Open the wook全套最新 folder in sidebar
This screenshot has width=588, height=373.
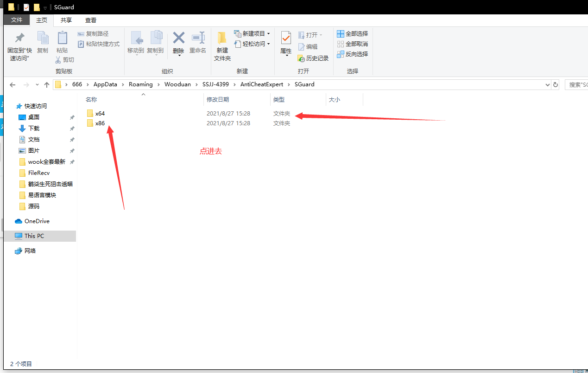coord(42,161)
